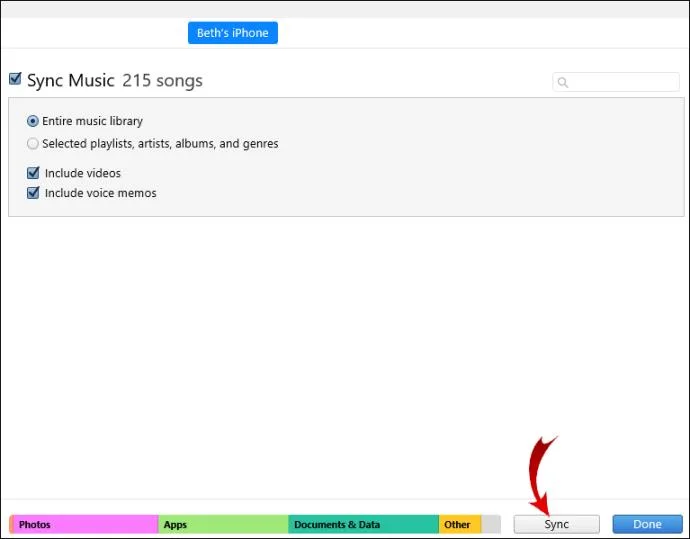
Task: Click inside the music search field
Action: (x=616, y=82)
